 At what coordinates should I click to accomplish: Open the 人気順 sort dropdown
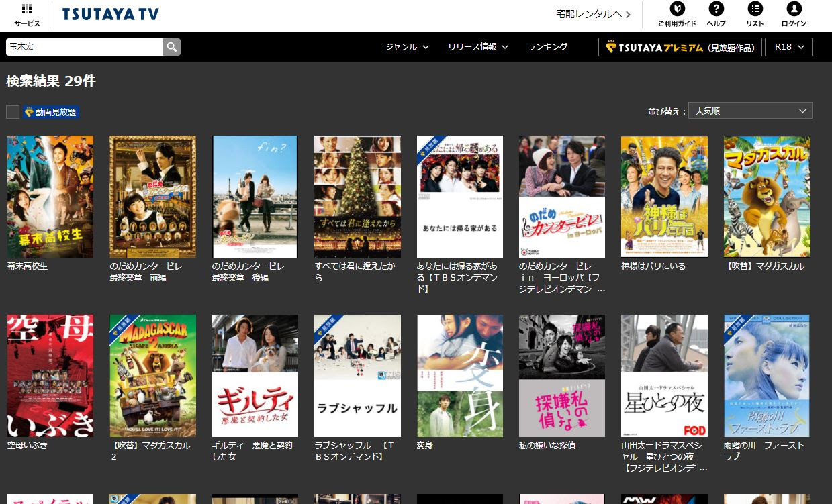click(750, 111)
